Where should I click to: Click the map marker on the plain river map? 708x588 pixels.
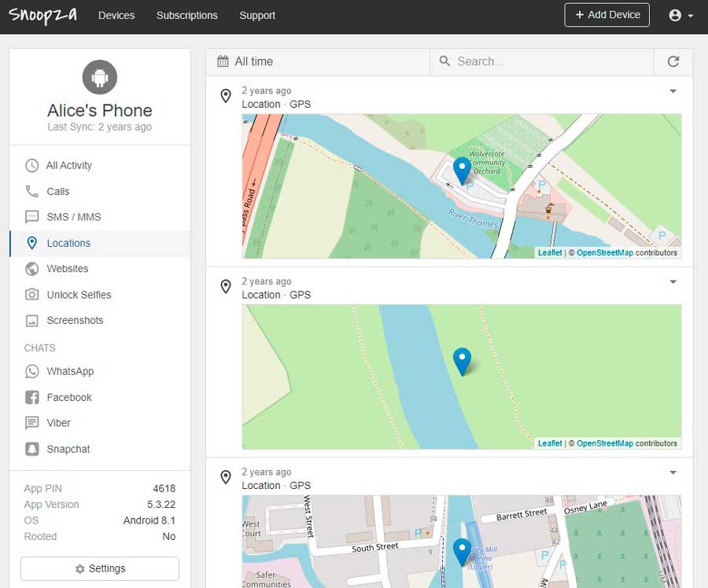(462, 362)
